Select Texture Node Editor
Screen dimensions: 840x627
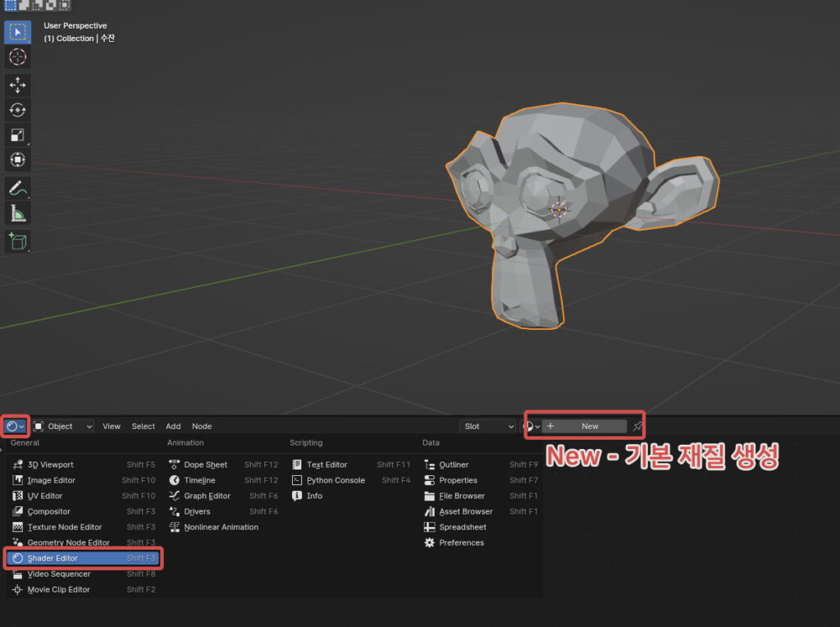84,527
